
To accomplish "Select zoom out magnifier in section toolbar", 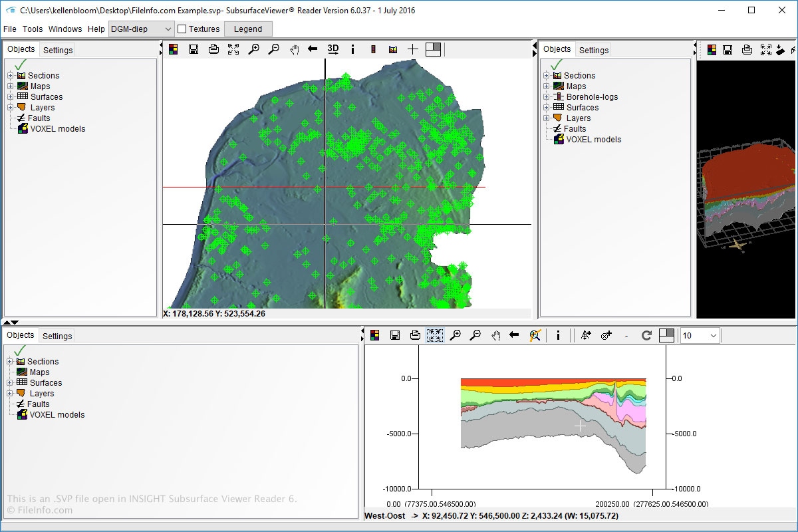I will [x=475, y=335].
